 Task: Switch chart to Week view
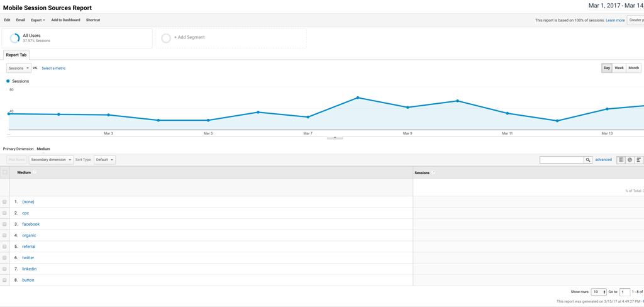[x=619, y=68]
